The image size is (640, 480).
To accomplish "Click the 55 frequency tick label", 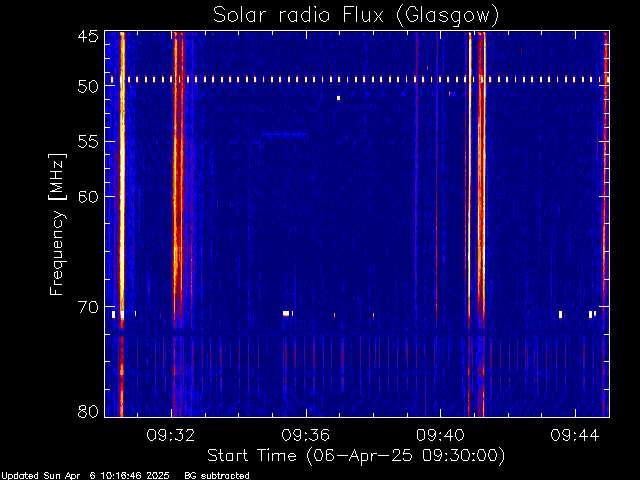I will (x=88, y=142).
